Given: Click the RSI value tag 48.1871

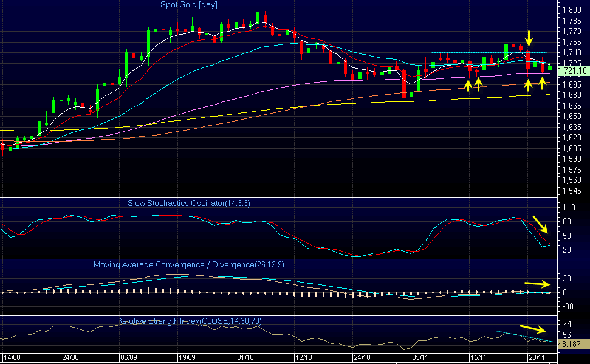Looking at the screenshot, I should (x=572, y=343).
